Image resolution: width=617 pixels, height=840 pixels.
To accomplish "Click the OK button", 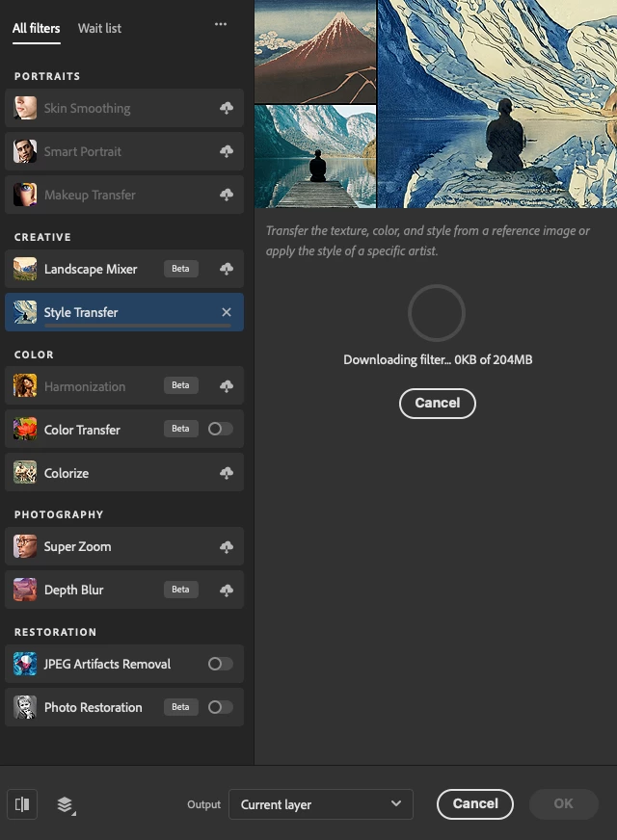I will pyautogui.click(x=563, y=803).
